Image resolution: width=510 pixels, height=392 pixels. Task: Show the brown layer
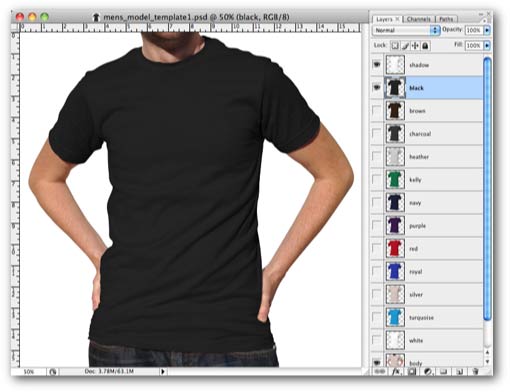(377, 110)
